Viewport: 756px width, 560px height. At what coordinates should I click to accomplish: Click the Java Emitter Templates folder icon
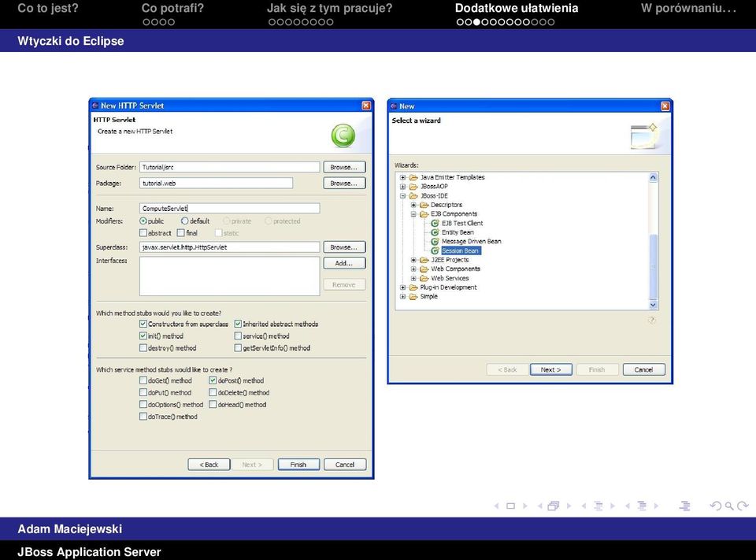[x=413, y=177]
